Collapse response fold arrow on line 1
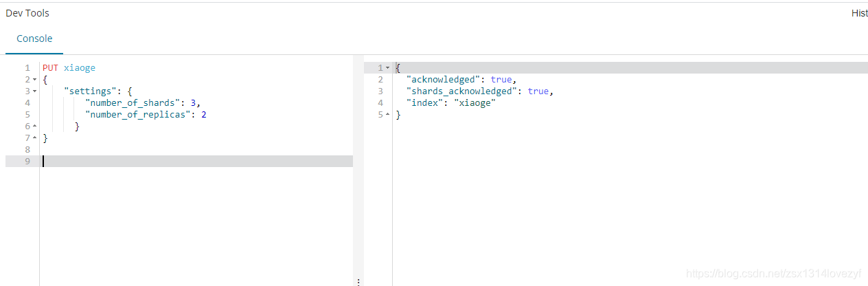This screenshot has width=868, height=286. click(388, 68)
